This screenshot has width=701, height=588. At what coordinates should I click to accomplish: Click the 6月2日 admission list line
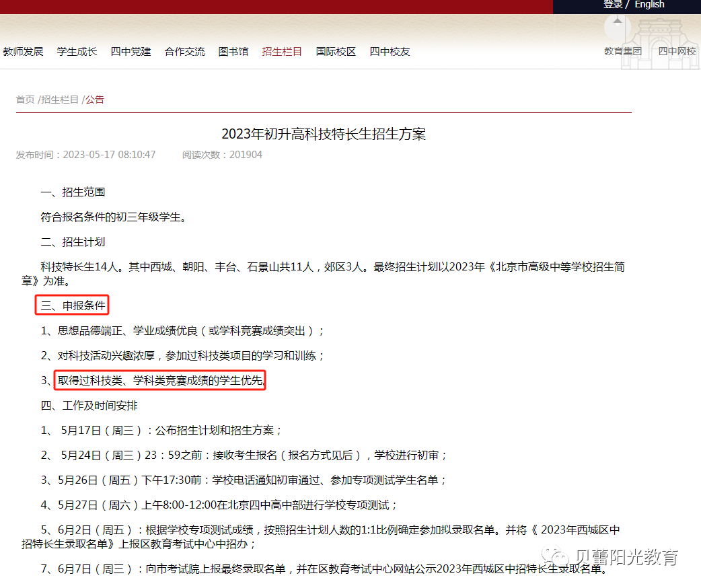pyautogui.click(x=321, y=537)
